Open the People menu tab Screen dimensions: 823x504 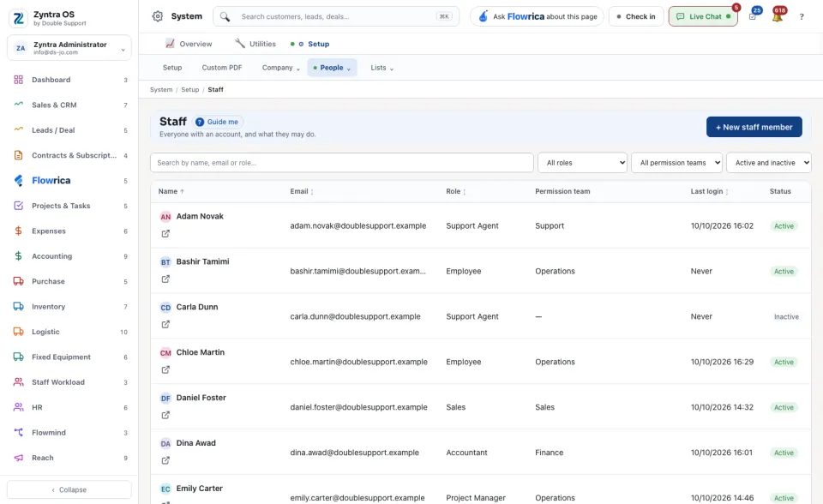coord(333,68)
